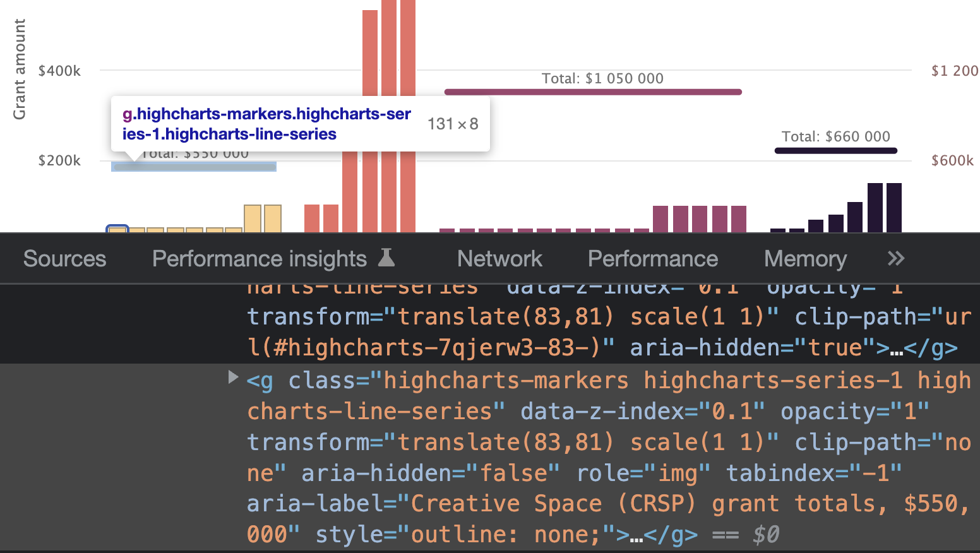This screenshot has height=553, width=980.
Task: Show more DevTools tabs chevron
Action: click(x=896, y=258)
